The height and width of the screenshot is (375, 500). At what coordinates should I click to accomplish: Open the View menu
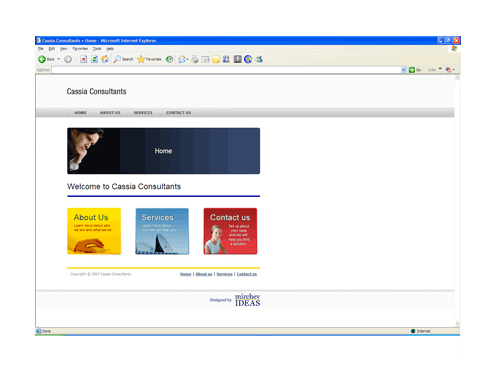[64, 49]
